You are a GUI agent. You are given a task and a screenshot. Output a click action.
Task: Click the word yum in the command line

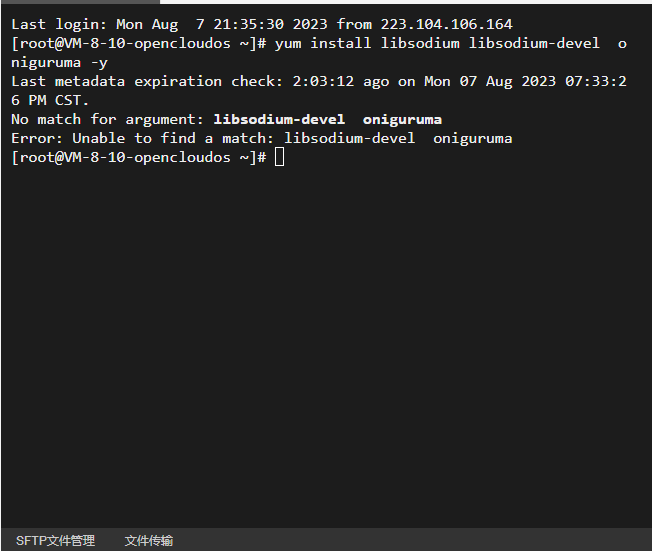(x=288, y=44)
